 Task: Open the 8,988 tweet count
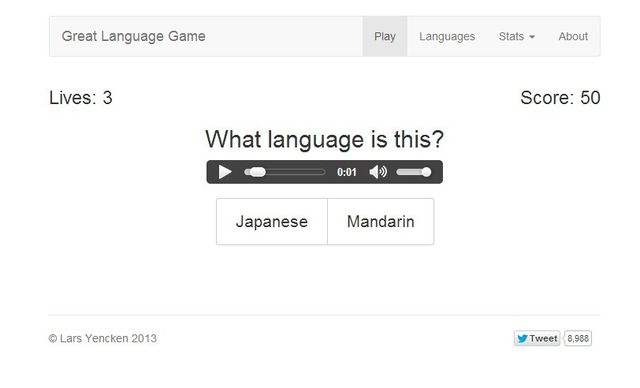point(578,338)
